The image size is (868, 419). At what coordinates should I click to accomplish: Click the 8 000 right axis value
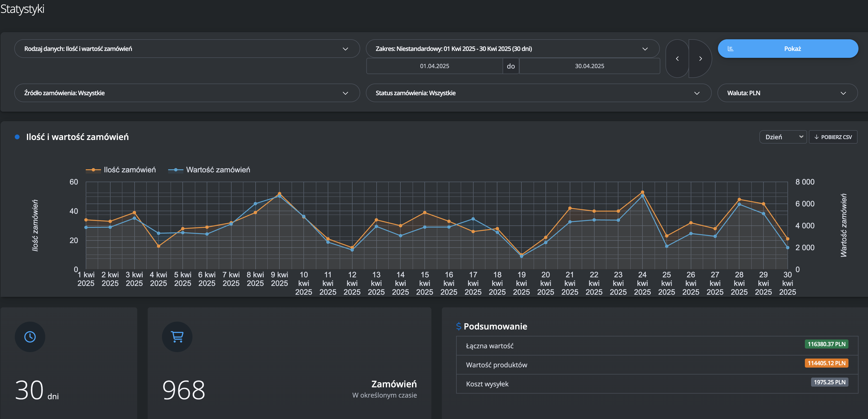point(805,182)
